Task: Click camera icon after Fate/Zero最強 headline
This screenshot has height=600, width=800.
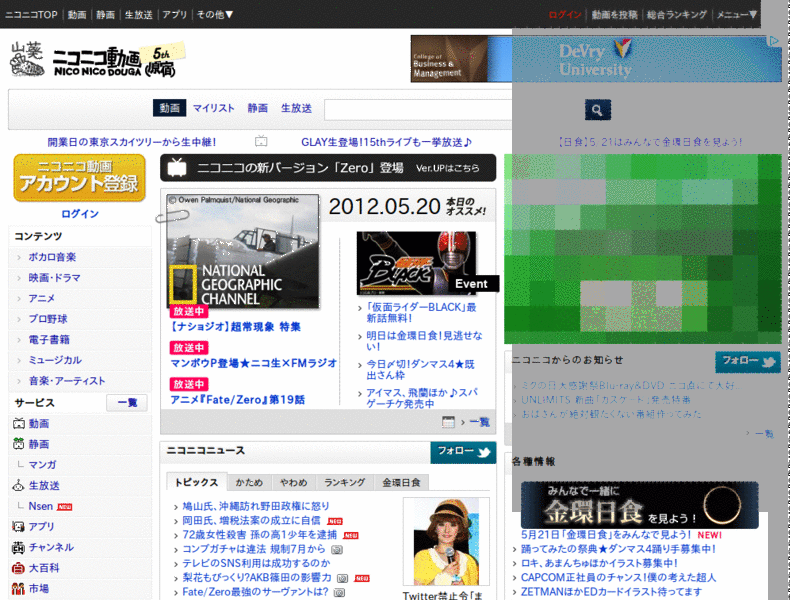Action: [x=339, y=592]
